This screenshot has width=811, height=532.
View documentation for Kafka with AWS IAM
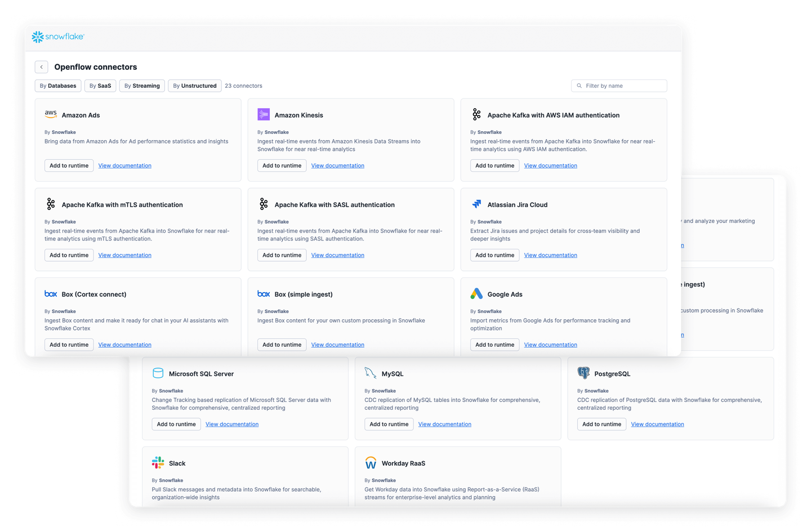point(551,166)
